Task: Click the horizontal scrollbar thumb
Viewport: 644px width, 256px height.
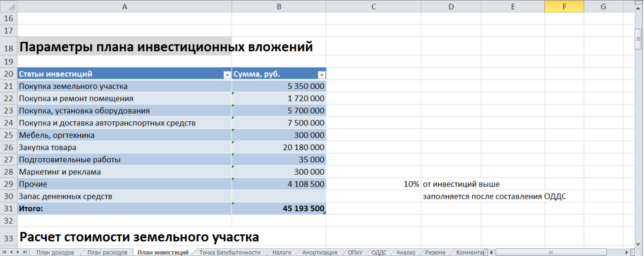Action: [551, 252]
